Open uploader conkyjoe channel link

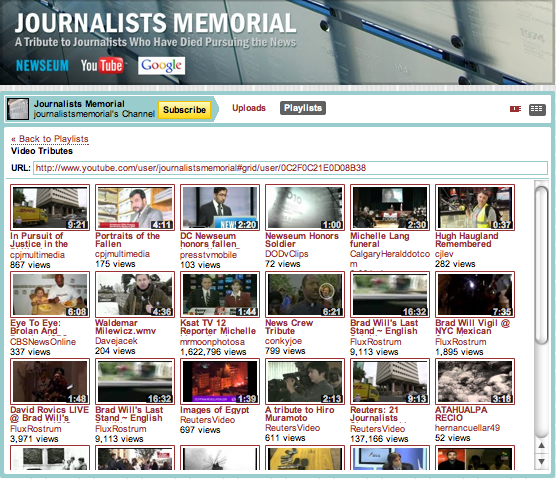(283, 341)
